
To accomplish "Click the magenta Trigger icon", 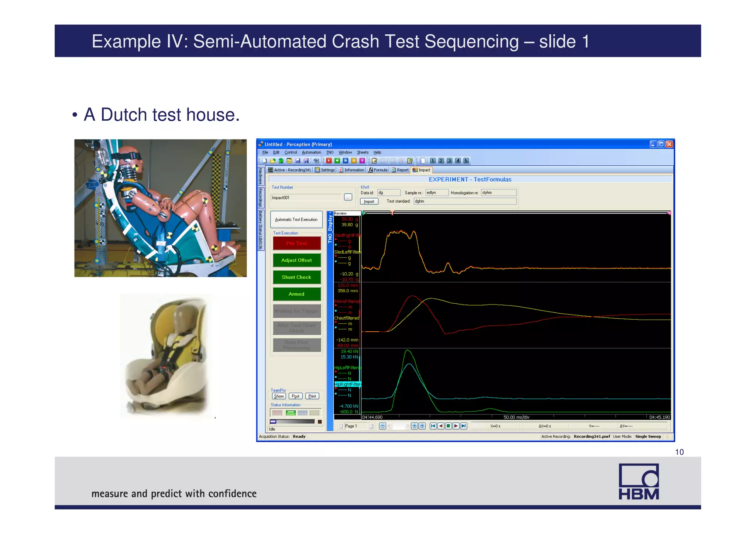I will pos(362,161).
